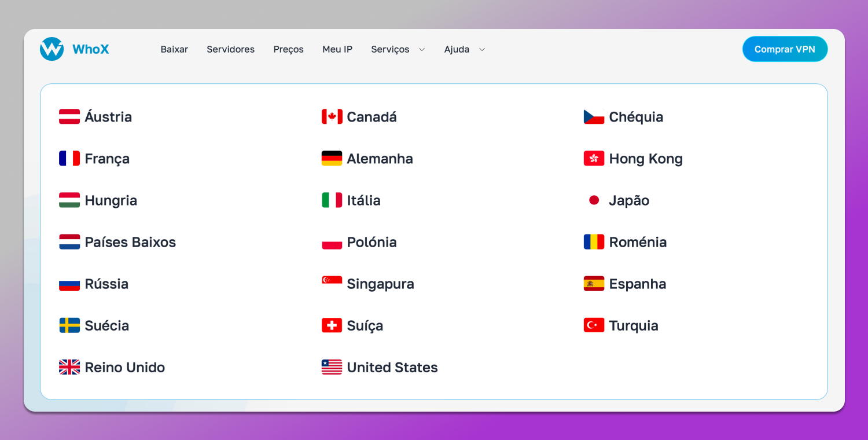Select the Reino Unido flag icon
The height and width of the screenshot is (440, 868).
(69, 367)
